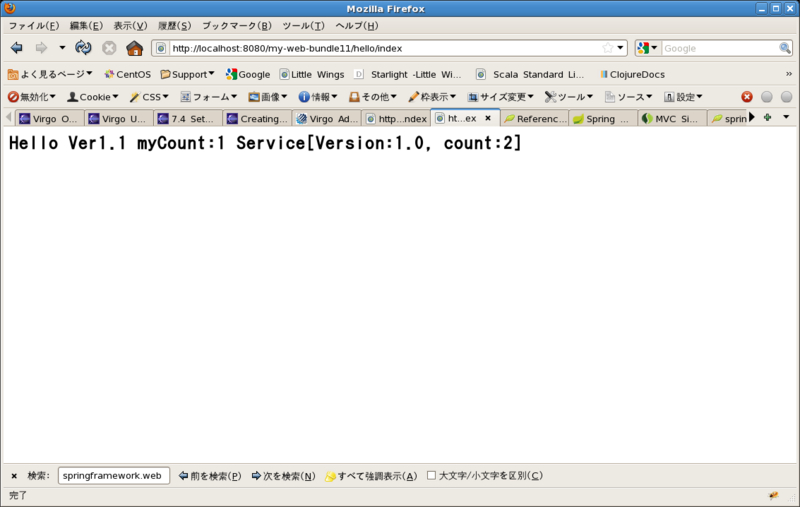
Task: Close the active ht...ex tab
Action: [488, 118]
